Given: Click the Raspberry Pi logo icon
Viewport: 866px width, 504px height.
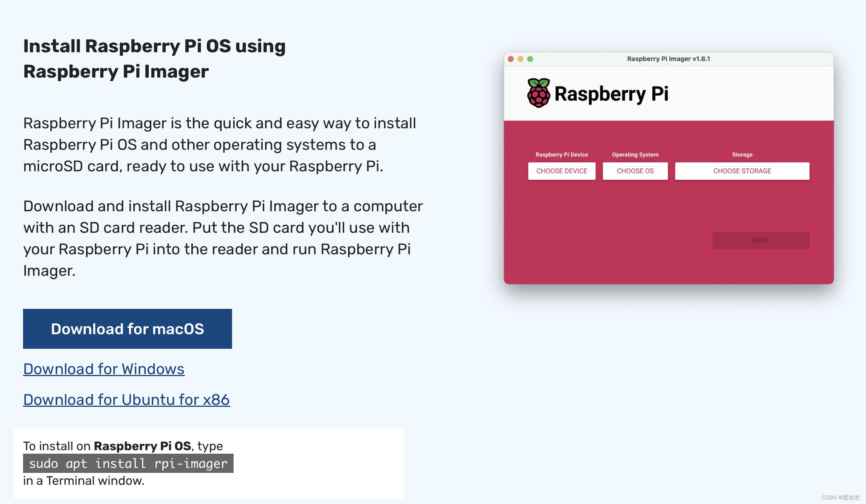Looking at the screenshot, I should point(538,93).
